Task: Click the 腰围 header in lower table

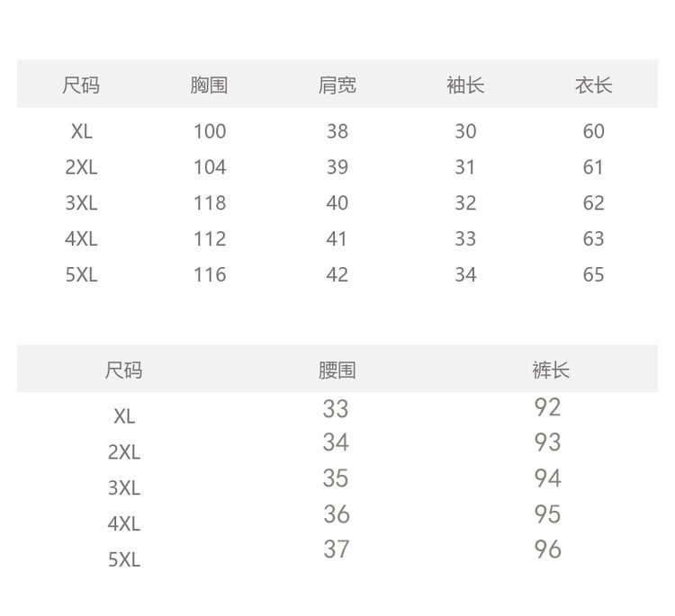Action: click(x=337, y=370)
